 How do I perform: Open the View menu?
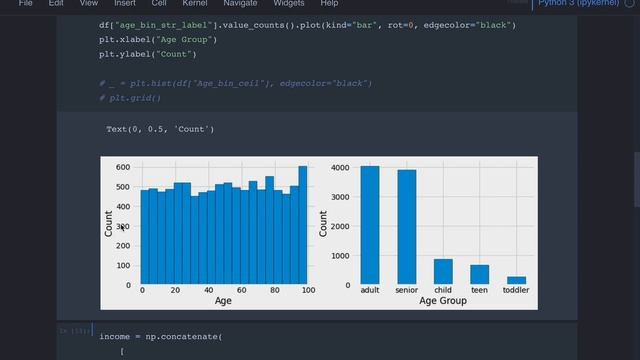pyautogui.click(x=89, y=3)
